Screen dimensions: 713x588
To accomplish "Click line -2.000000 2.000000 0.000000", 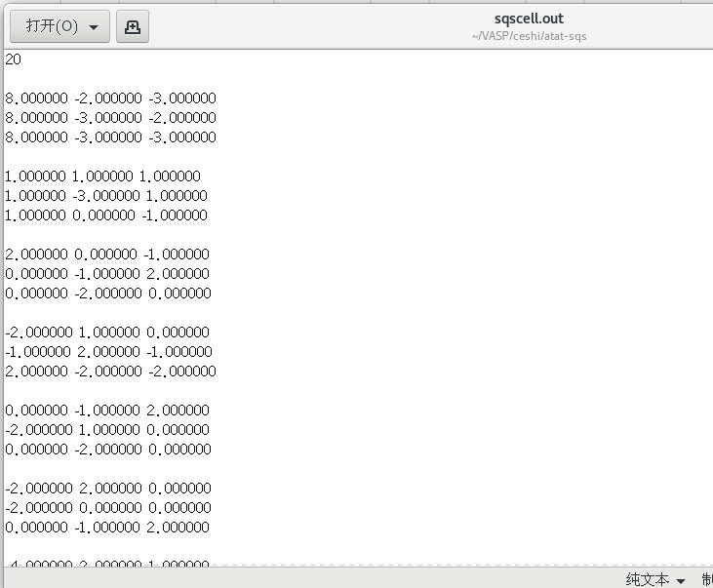I will (108, 489).
